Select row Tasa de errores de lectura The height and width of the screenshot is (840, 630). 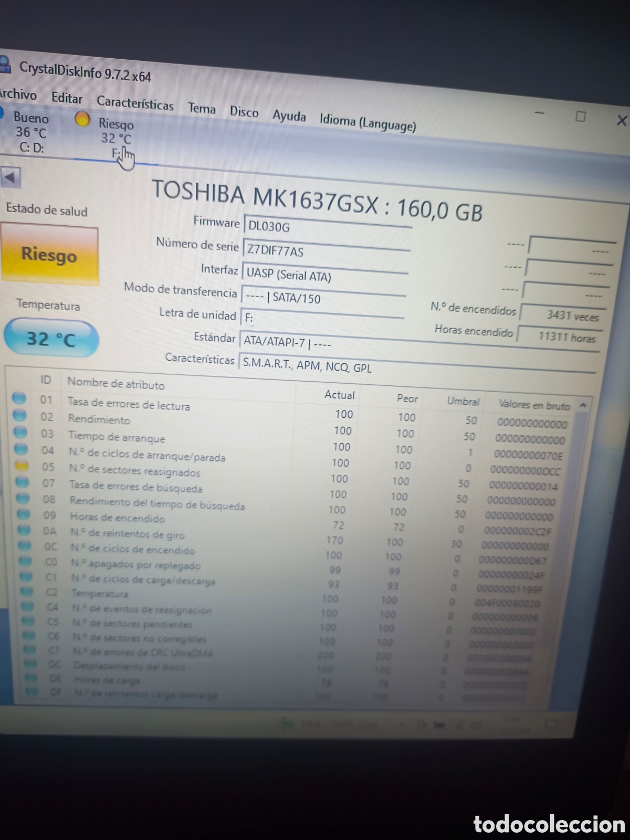pyautogui.click(x=291, y=411)
